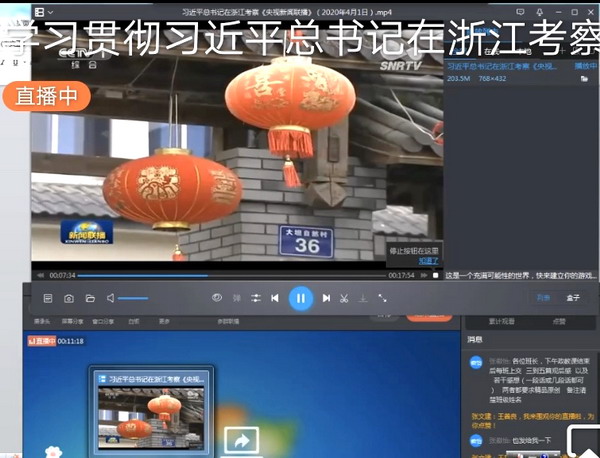The height and width of the screenshot is (458, 600).
Task: Click the chat message 也发给我一下
Action: 532,441
